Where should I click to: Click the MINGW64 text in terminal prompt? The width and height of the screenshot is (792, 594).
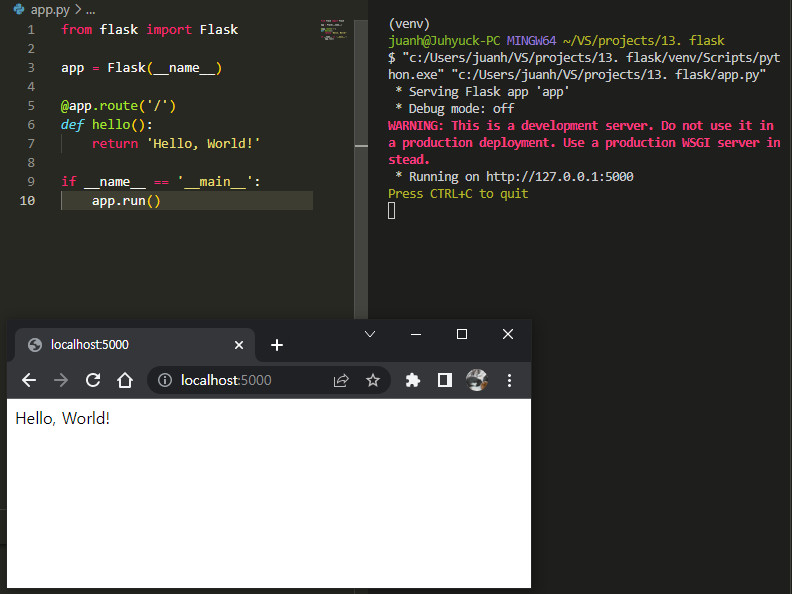[531, 40]
